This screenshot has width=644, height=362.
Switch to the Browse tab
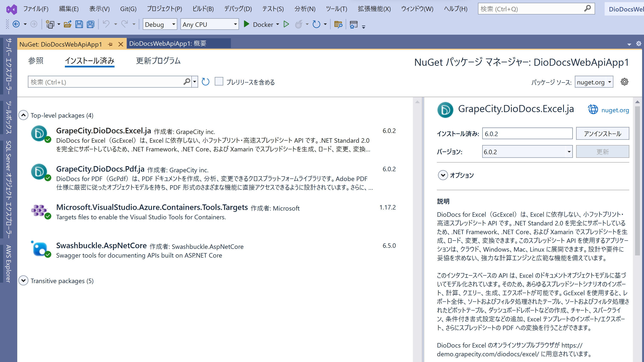point(36,61)
